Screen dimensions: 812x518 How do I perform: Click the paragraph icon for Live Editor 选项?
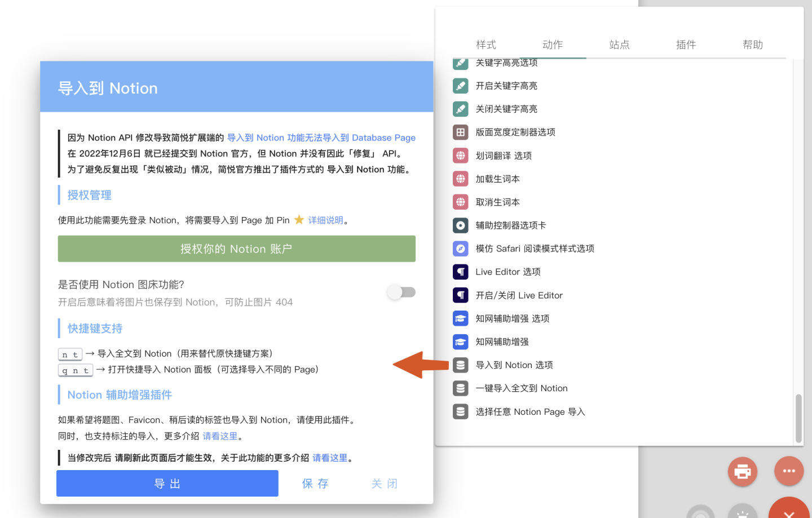pos(461,272)
